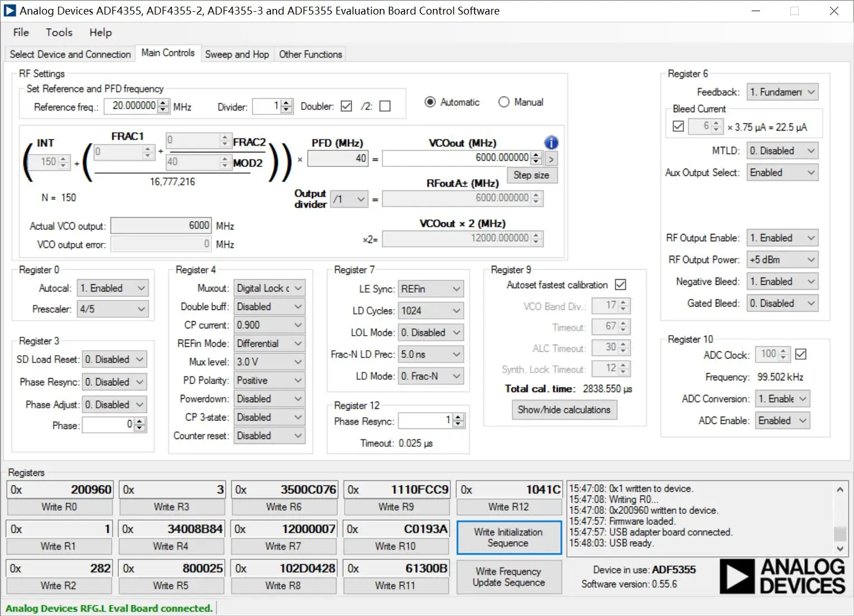Click the Show/hide calculations button

563,409
